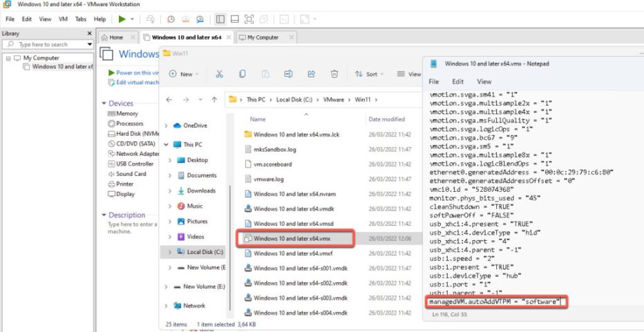Open Snapshot Manager icon
The width and height of the screenshot is (644, 332).
[200, 19]
